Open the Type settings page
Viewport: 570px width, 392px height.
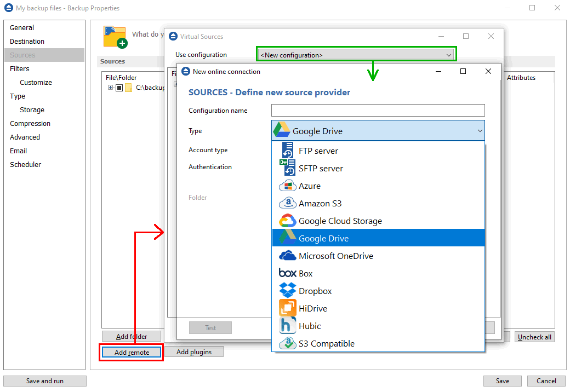click(18, 96)
